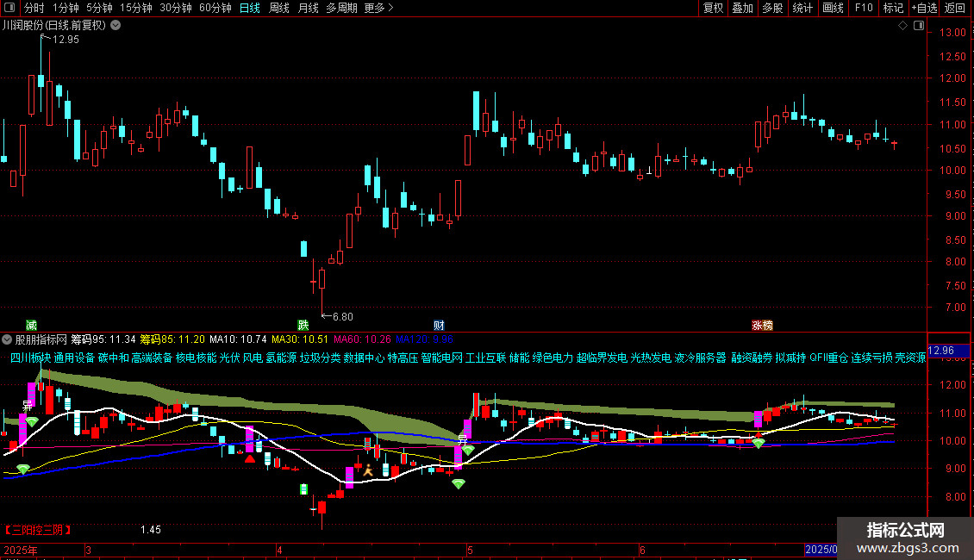Click the MA60: 10.26 label
Viewport: 974px width, 560px height.
pos(362,339)
